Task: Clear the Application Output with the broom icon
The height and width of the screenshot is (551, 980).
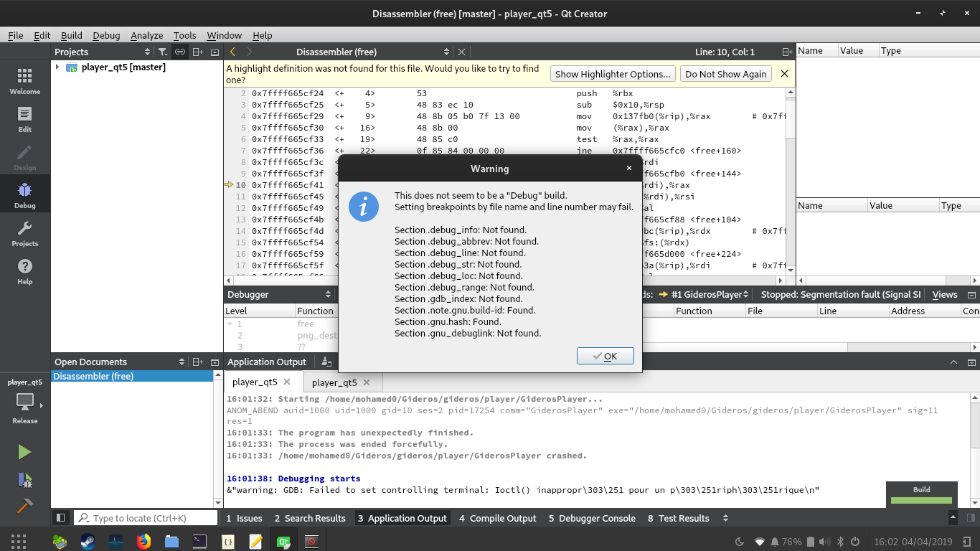Action: pos(326,362)
